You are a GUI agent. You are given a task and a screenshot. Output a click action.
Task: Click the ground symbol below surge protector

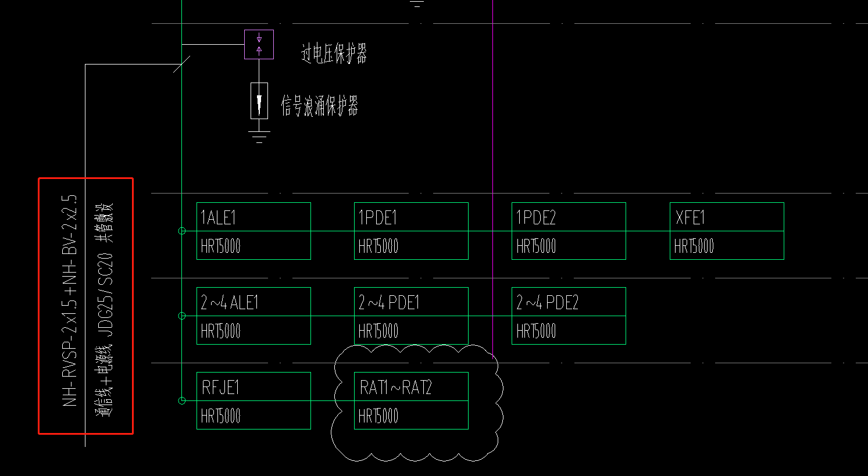tap(259, 137)
